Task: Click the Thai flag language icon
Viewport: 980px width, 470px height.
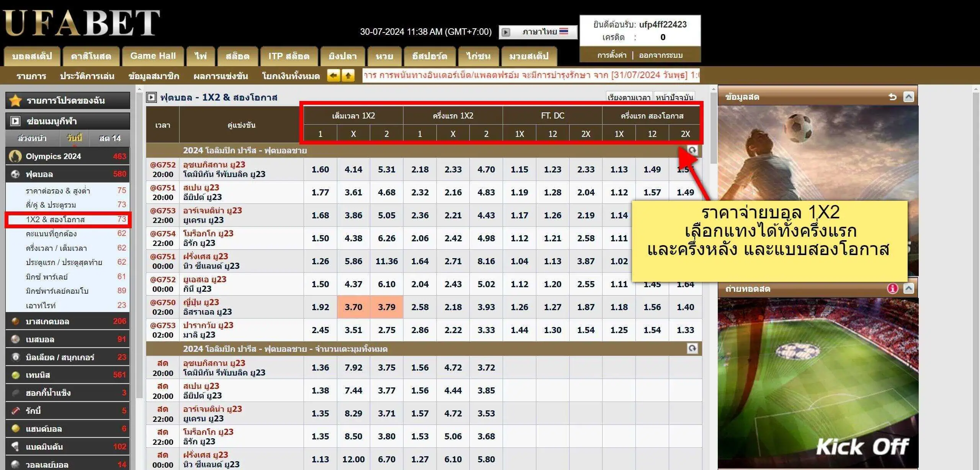Action: pyautogui.click(x=563, y=31)
